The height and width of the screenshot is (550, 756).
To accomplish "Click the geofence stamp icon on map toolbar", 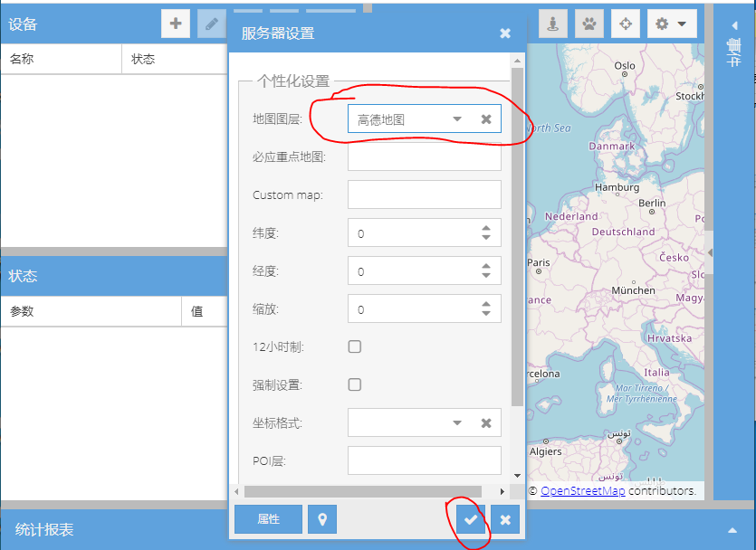I will (x=553, y=24).
